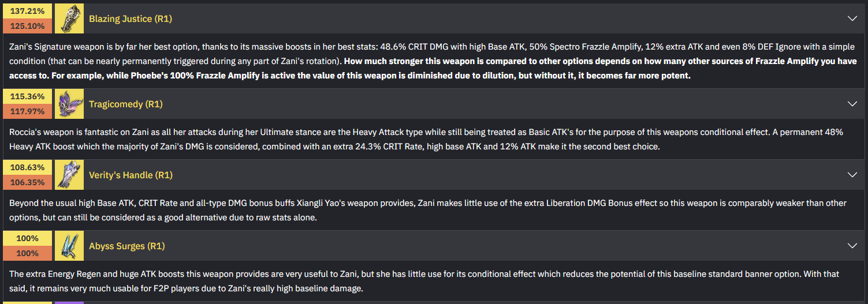This screenshot has width=868, height=304.
Task: Toggle the Verity's Handle chevron arrow
Action: click(852, 175)
